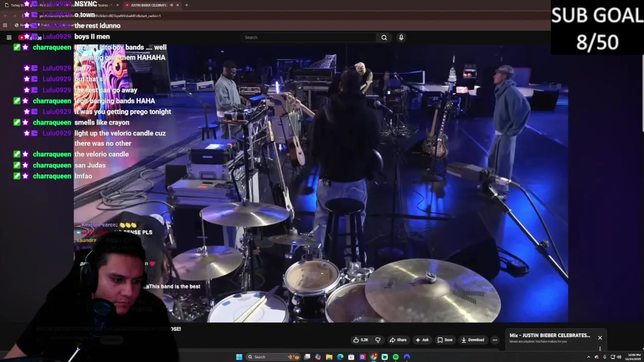Mute the tab via speaker icon
Screen dimensions: 644x362
tap(171, 5)
